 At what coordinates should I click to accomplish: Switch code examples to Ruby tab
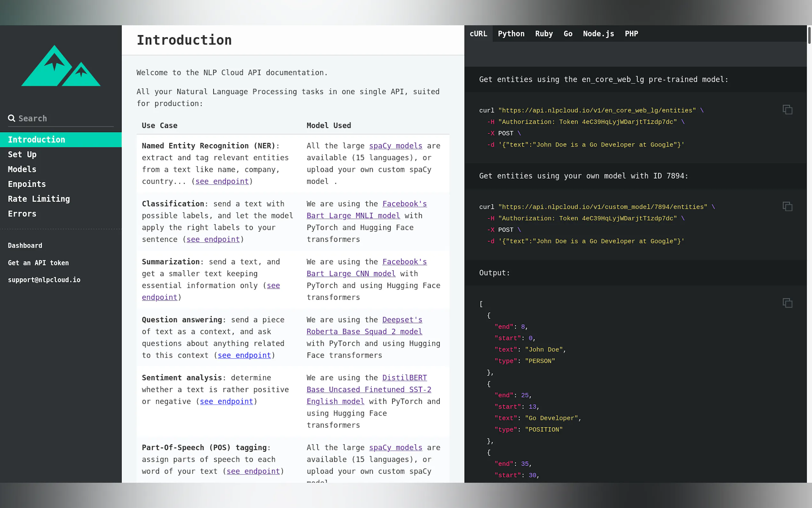(543, 34)
